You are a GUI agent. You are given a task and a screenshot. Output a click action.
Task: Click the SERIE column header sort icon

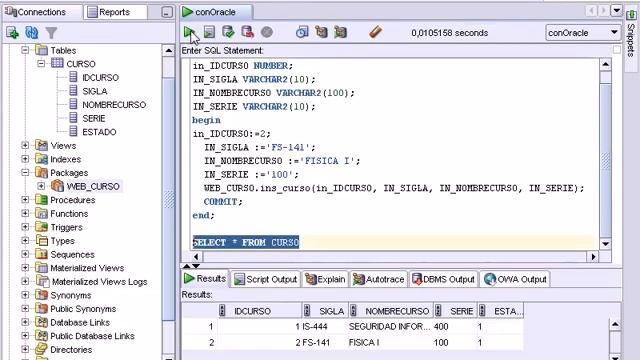438,311
